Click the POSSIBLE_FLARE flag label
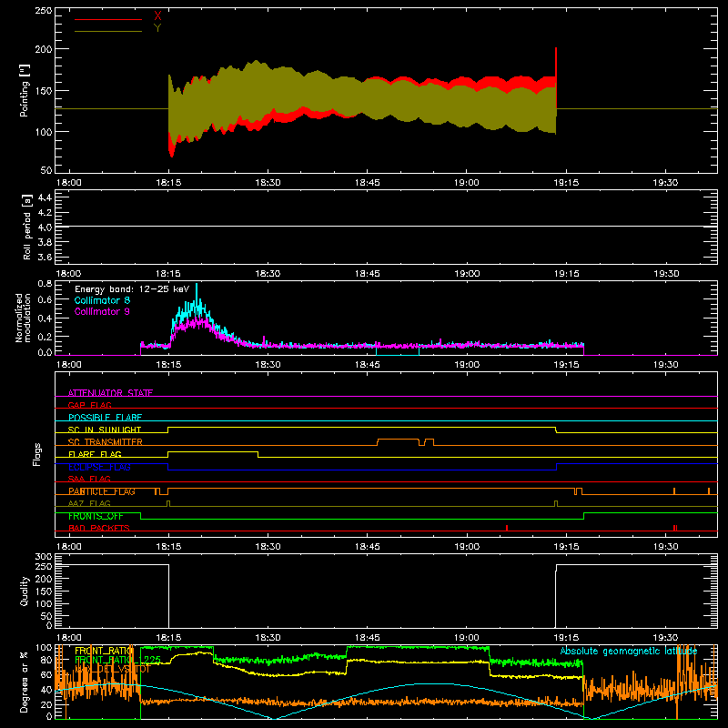728x728 pixels. click(105, 418)
